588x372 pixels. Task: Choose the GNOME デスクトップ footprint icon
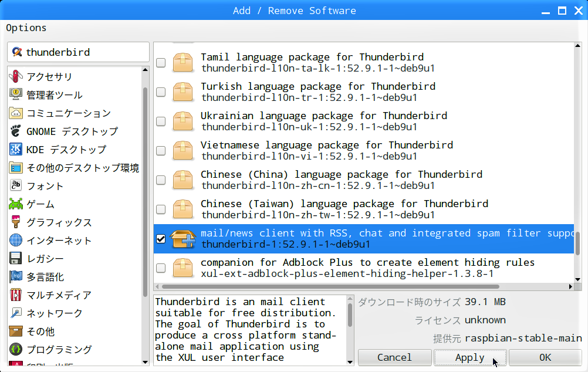(x=16, y=131)
